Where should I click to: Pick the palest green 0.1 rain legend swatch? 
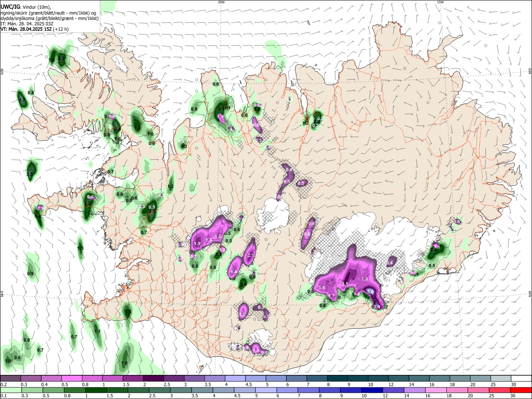click(11, 390)
